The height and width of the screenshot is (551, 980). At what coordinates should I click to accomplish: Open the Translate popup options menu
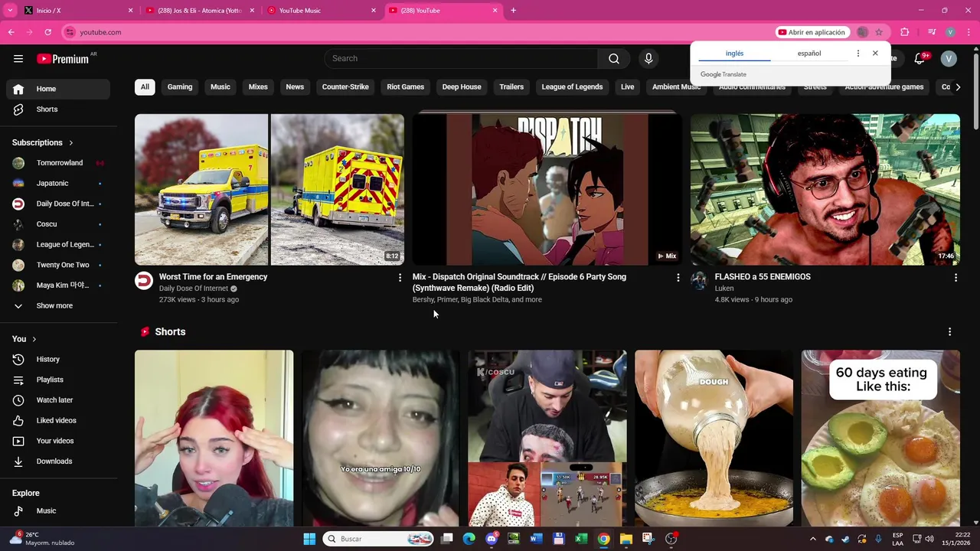858,54
